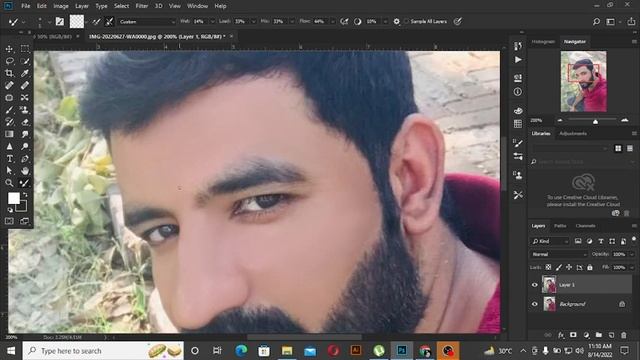Select the Eyedropper tool

25,73
